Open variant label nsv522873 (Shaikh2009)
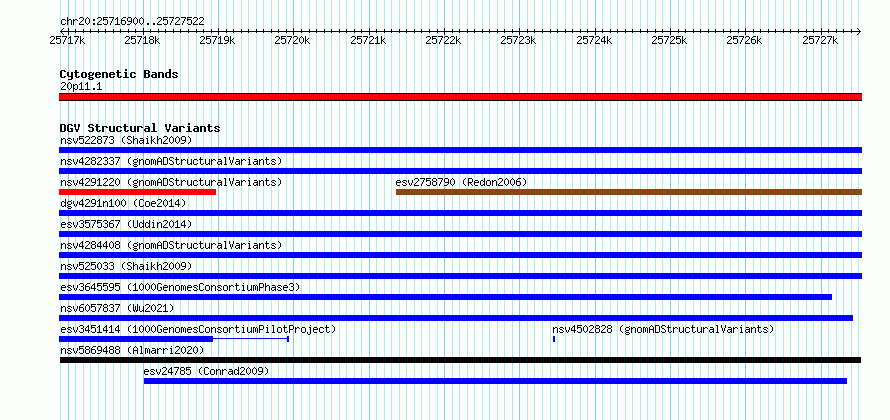Viewport: 890px width, 420px height. pos(126,140)
